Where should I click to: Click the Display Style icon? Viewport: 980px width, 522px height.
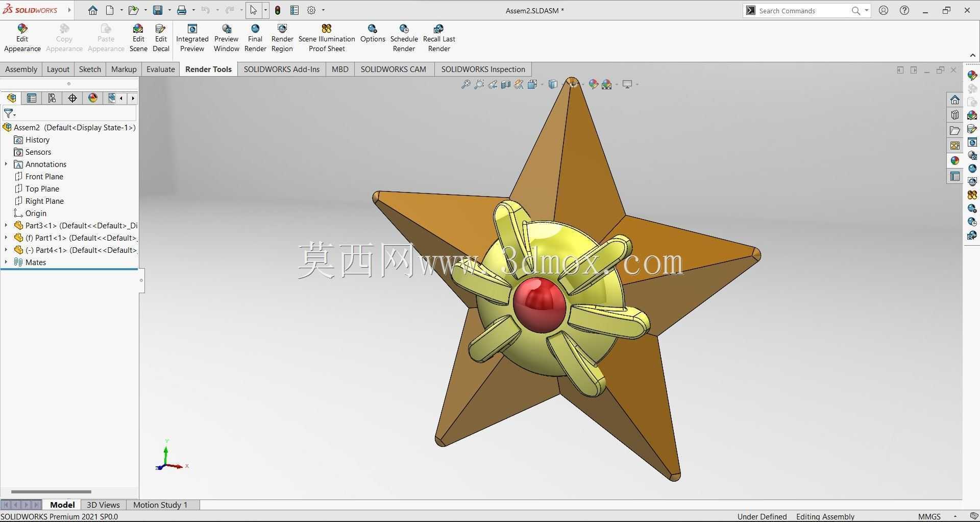pos(552,84)
